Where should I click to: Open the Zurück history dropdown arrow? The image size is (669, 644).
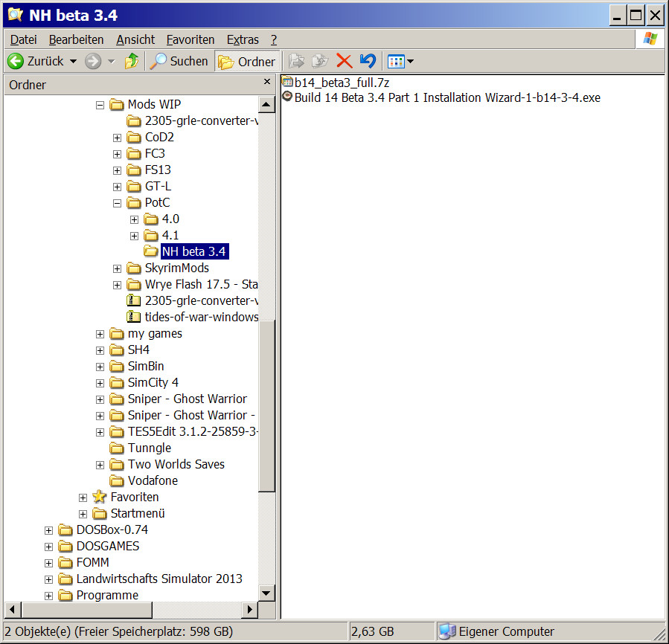click(x=74, y=62)
